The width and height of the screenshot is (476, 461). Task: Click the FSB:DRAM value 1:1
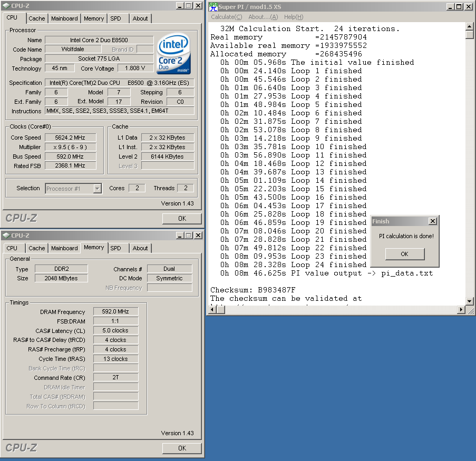click(x=115, y=321)
